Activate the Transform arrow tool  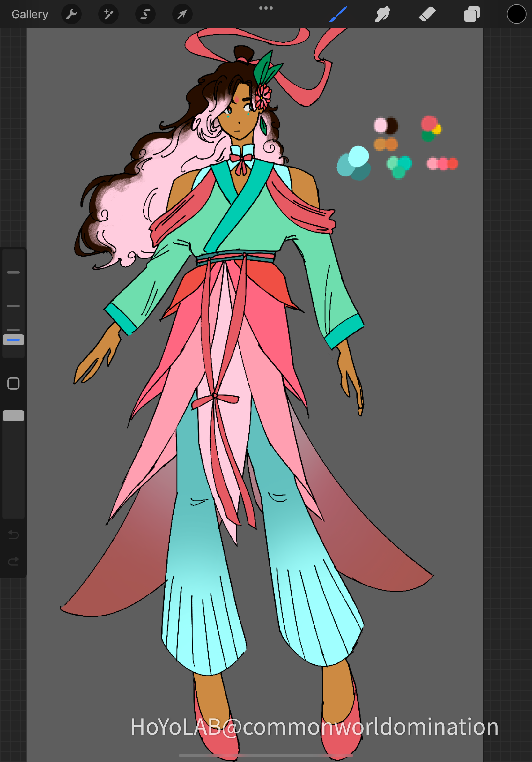click(182, 14)
